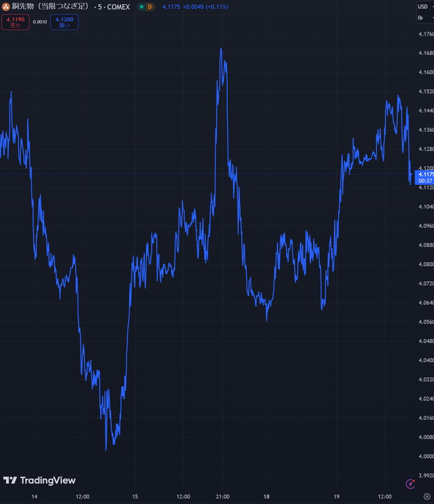The height and width of the screenshot is (504, 434).
Task: Click the 0.0010 spread value
Action: [x=39, y=22]
